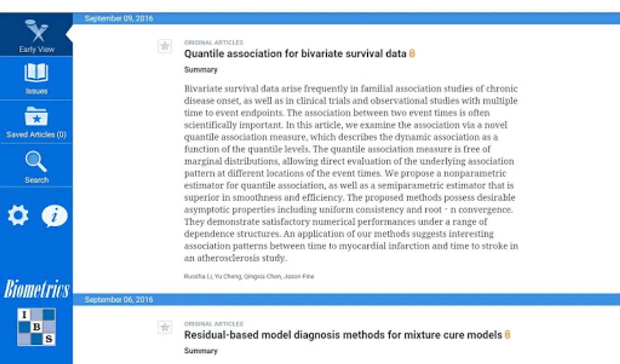Open the Saved Articles folder
This screenshot has height=364, width=620.
point(36,116)
